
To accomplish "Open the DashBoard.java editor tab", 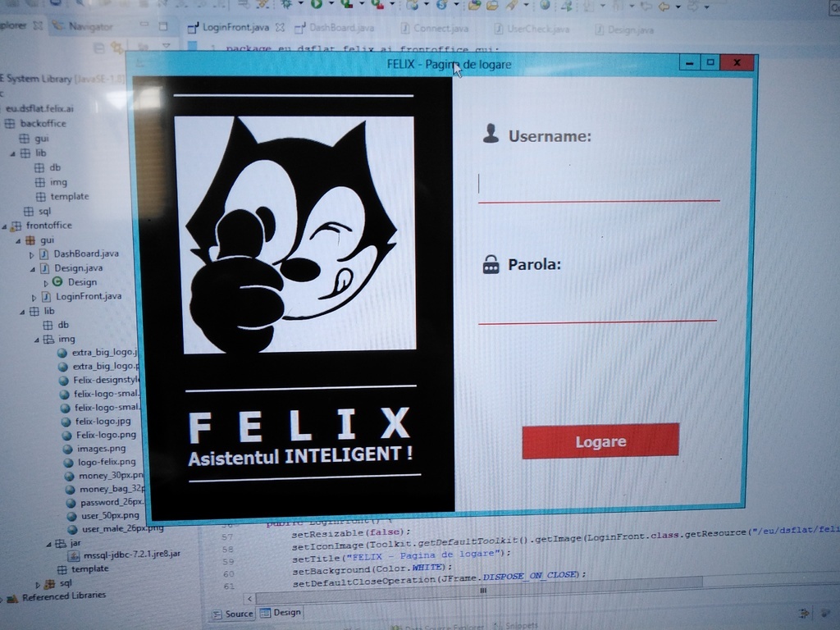I will (x=341, y=28).
